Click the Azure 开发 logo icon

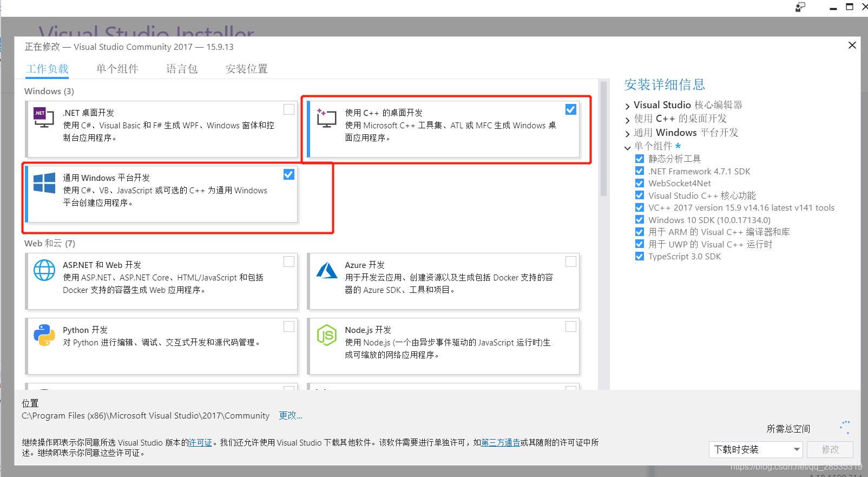point(327,270)
